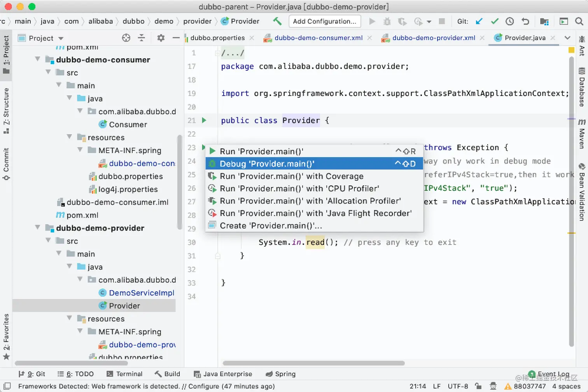
Task: Select Create 'Provider.main()'... item
Action: 314,226
